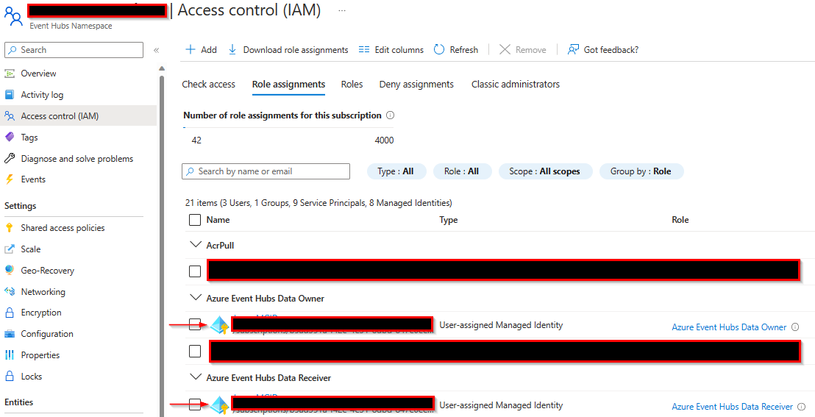Open the Group by : Role filter

[x=641, y=171]
